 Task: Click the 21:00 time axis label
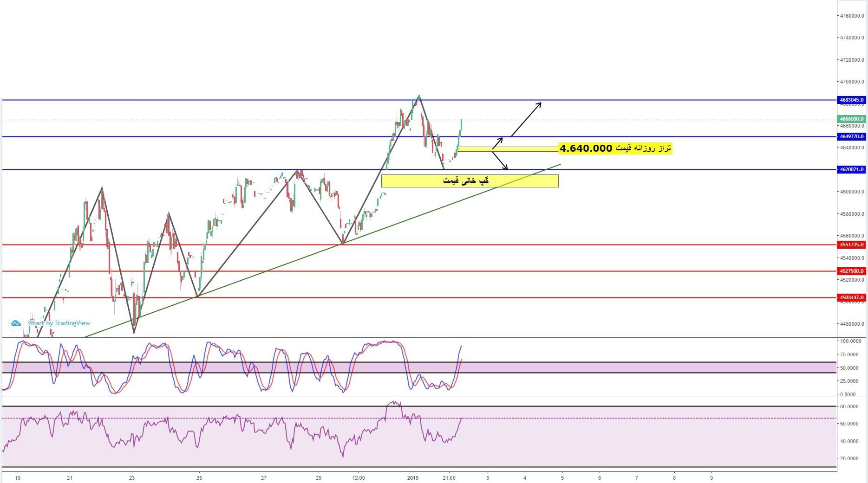tap(449, 477)
